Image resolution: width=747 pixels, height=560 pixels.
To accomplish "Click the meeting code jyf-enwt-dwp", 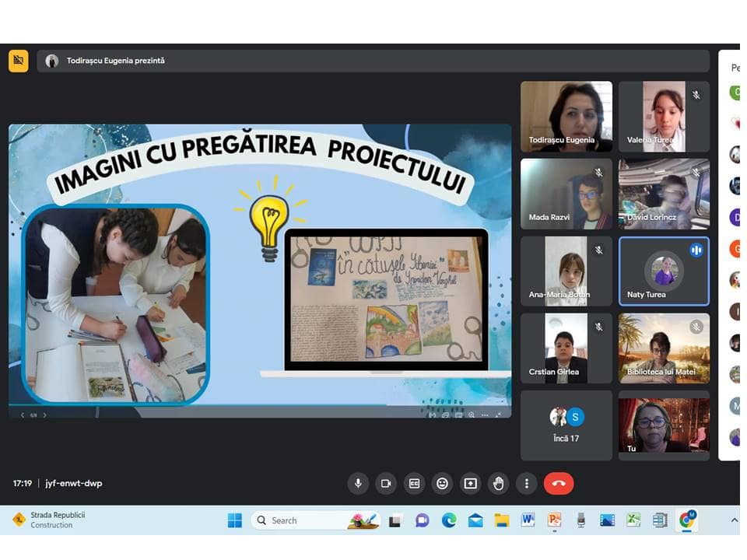I will [x=74, y=483].
